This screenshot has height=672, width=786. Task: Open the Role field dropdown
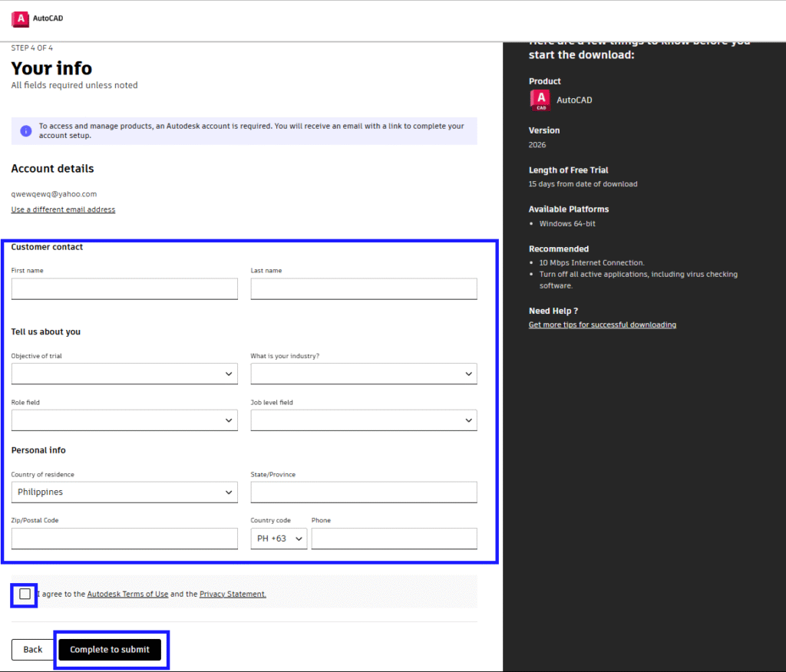tap(124, 420)
